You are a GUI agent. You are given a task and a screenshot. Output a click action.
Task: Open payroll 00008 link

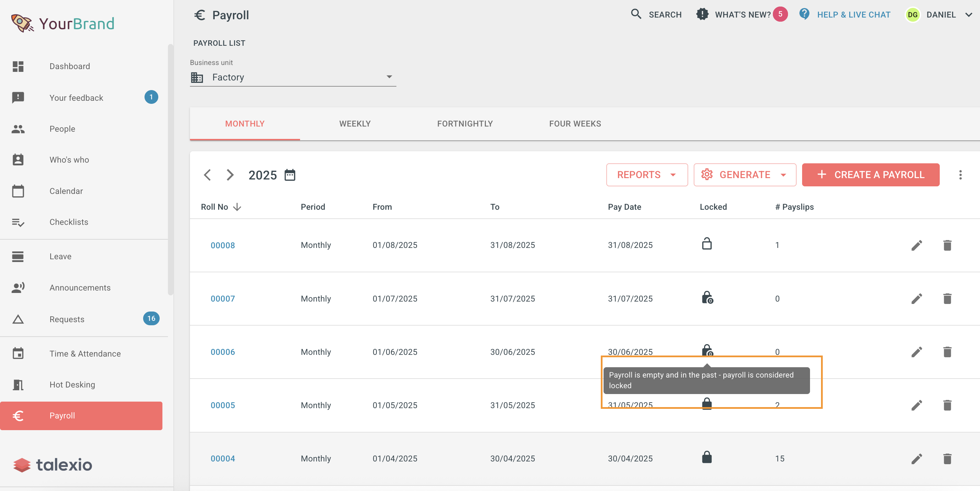click(x=223, y=245)
